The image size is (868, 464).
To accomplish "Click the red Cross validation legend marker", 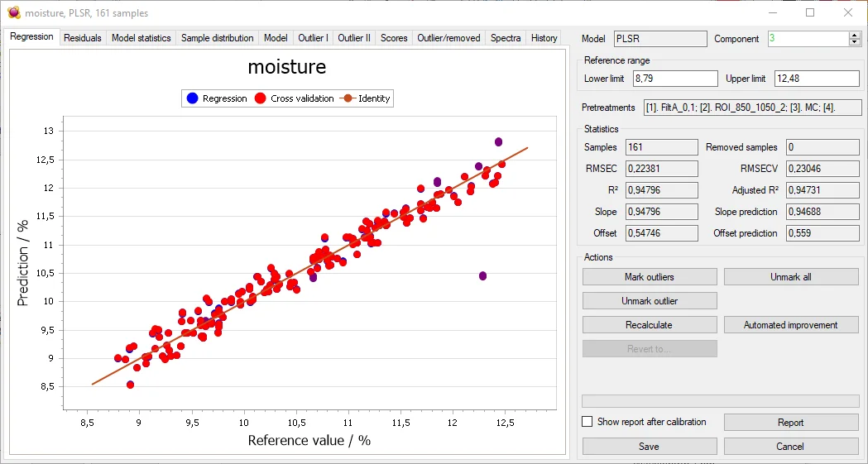I will [x=260, y=98].
